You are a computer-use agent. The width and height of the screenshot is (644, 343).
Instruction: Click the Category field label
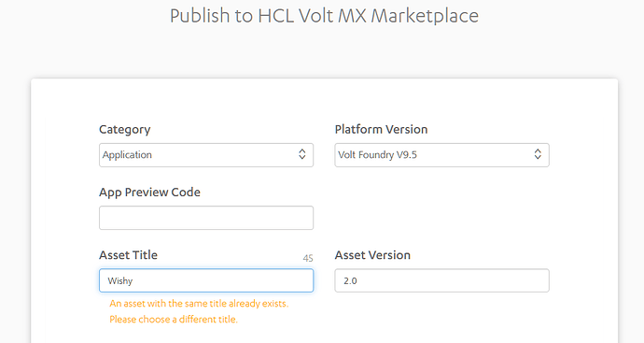[x=125, y=130]
